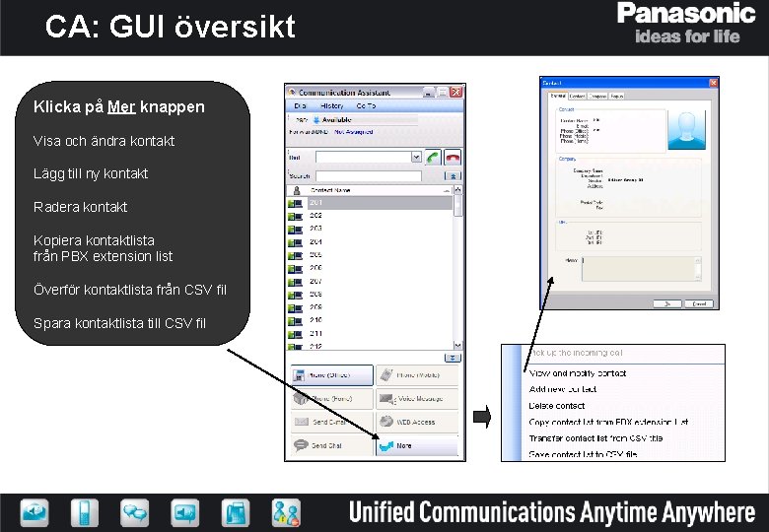This screenshot has width=769, height=532.
Task: Click the Search input field
Action: point(369,176)
